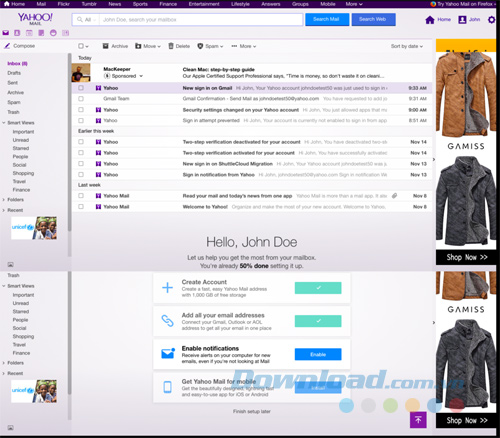Click the three-dots More icon in the toolbar
This screenshot has height=438, width=500.
pos(234,46)
